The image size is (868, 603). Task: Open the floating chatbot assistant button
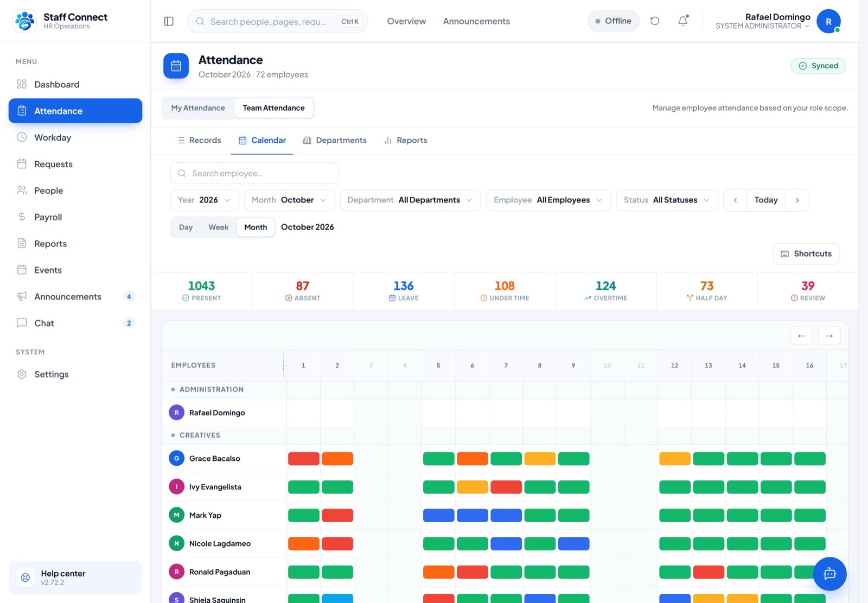[x=829, y=574]
